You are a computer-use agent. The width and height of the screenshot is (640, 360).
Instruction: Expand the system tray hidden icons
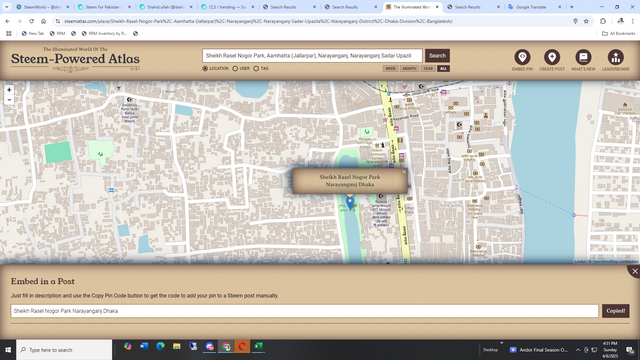point(578,350)
